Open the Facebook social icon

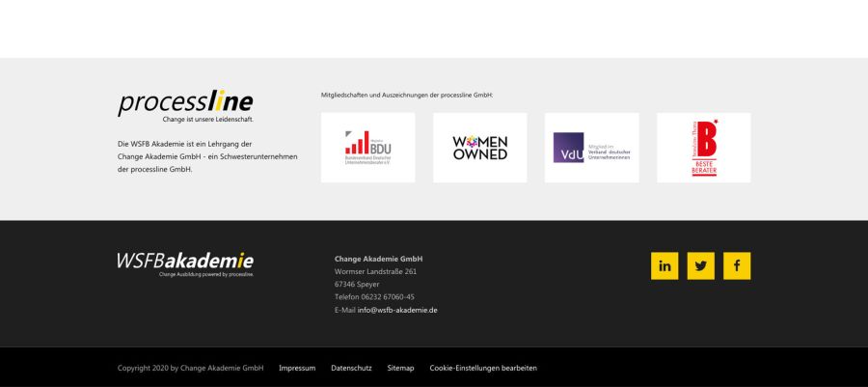tap(737, 265)
